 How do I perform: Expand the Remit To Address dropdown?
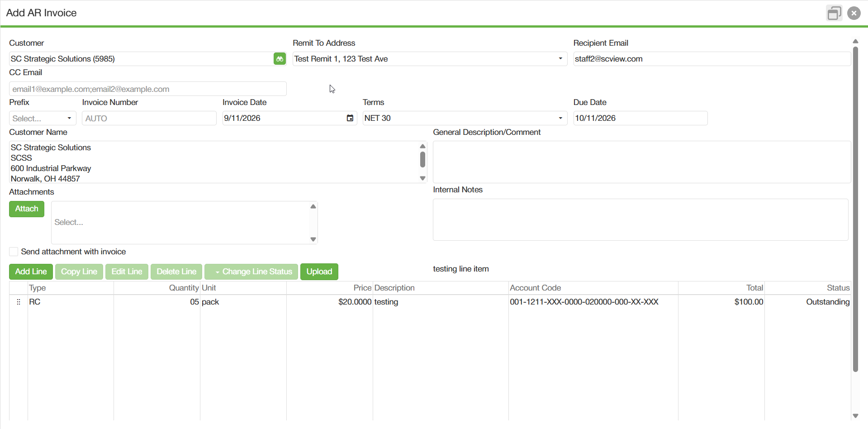pos(560,59)
